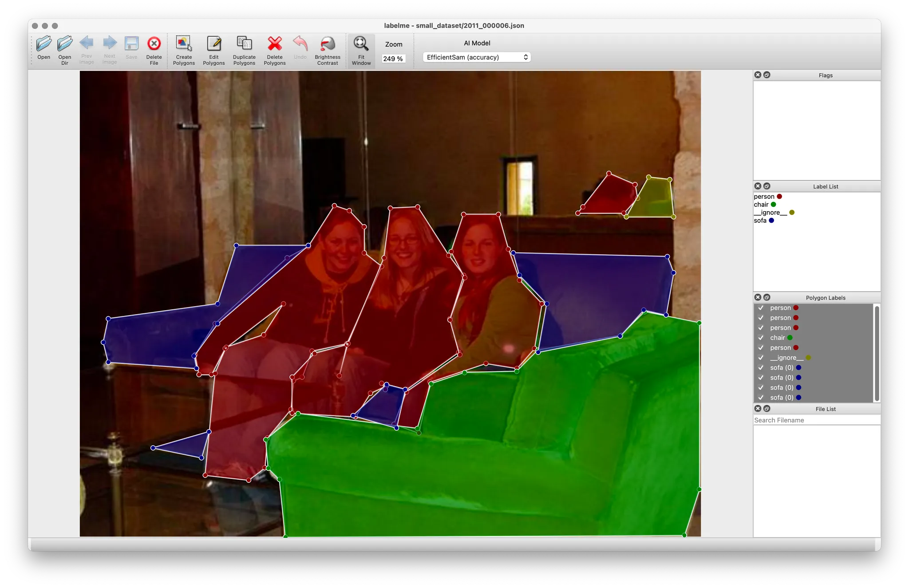Click the Polygon Labels list scrollbar
Screen dimensions: 909x588
tap(877, 352)
